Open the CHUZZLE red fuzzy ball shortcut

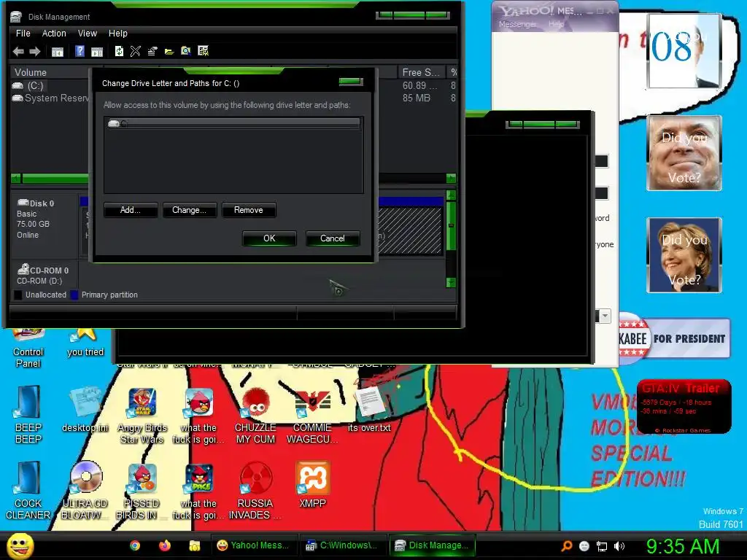255,416
